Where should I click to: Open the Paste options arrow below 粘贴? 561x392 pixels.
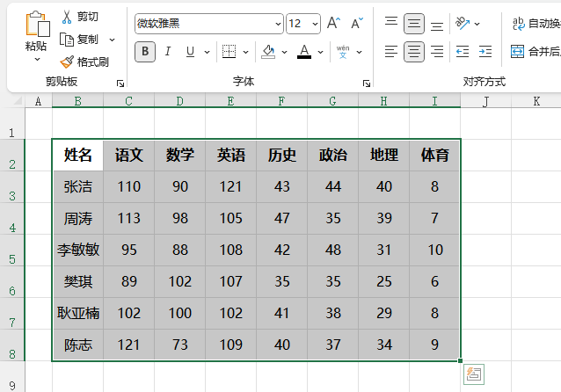37,60
